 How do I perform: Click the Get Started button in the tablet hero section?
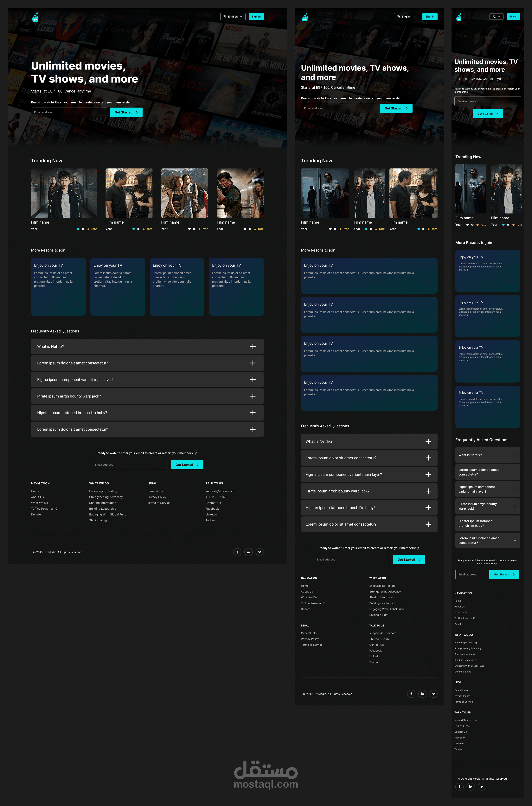(396, 108)
